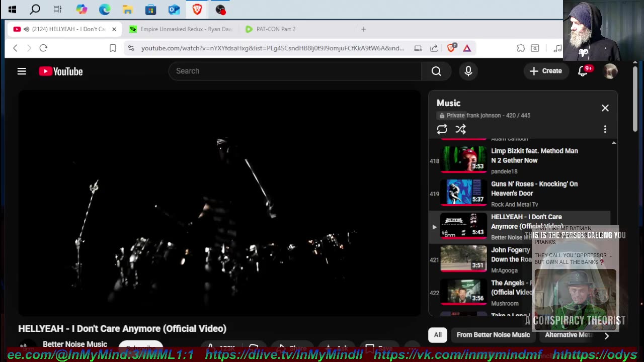Open Better Noise Music channel below the video
Screen dimensions: 644x362
(x=75, y=344)
